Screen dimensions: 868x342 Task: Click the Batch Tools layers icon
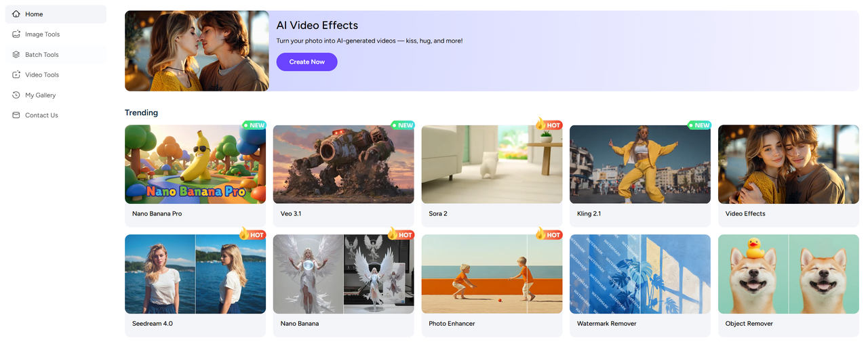pyautogui.click(x=16, y=55)
